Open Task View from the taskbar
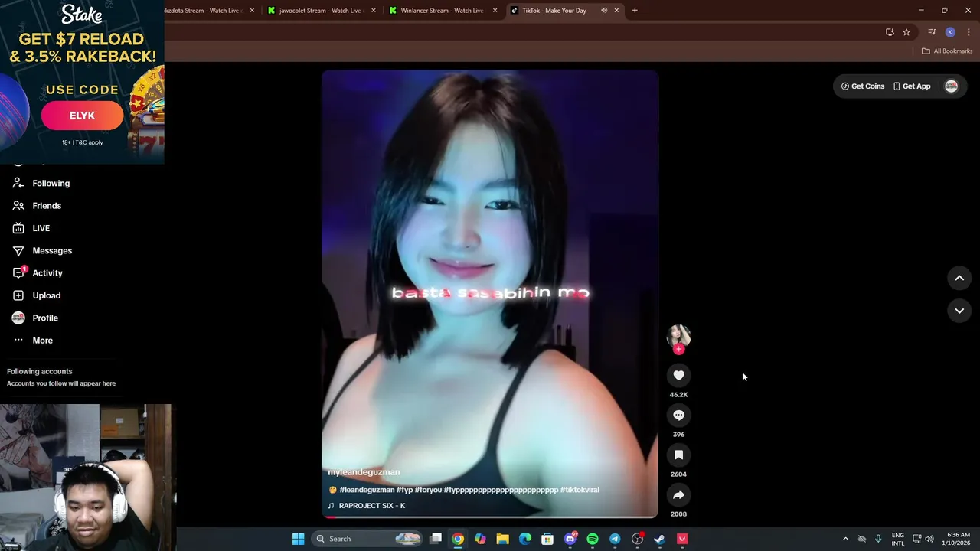Image resolution: width=980 pixels, height=551 pixels. click(x=436, y=539)
